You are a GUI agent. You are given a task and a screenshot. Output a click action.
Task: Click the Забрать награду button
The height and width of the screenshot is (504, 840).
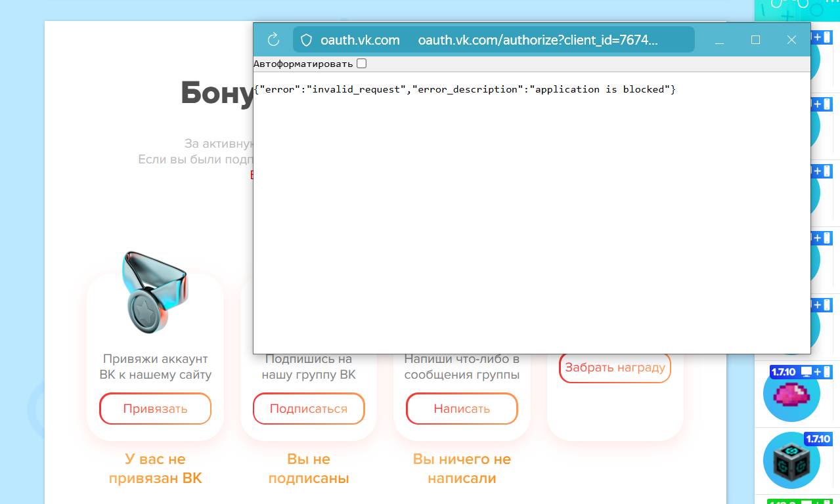click(x=615, y=367)
